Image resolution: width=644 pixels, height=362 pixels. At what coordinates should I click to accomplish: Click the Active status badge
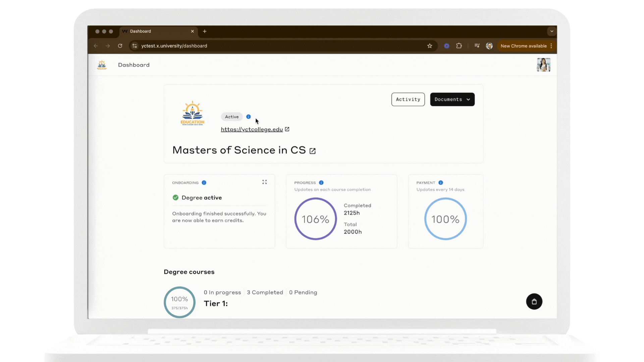(x=231, y=117)
